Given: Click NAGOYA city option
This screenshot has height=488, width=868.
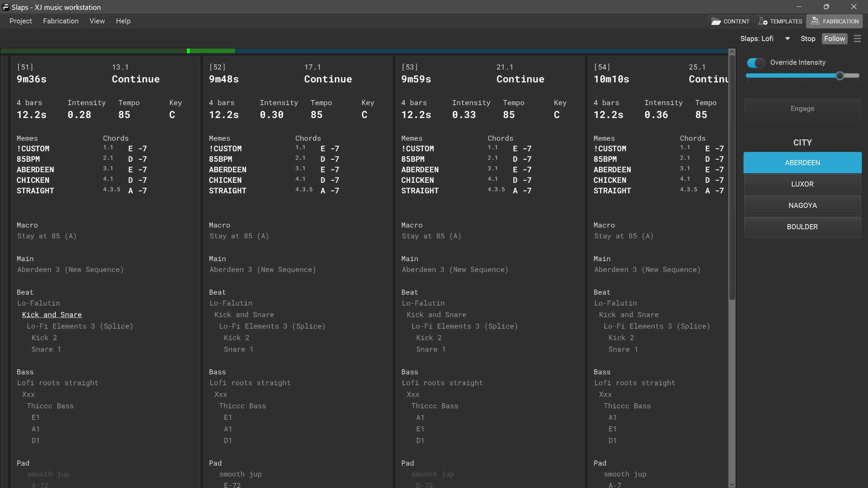Looking at the screenshot, I should [803, 205].
